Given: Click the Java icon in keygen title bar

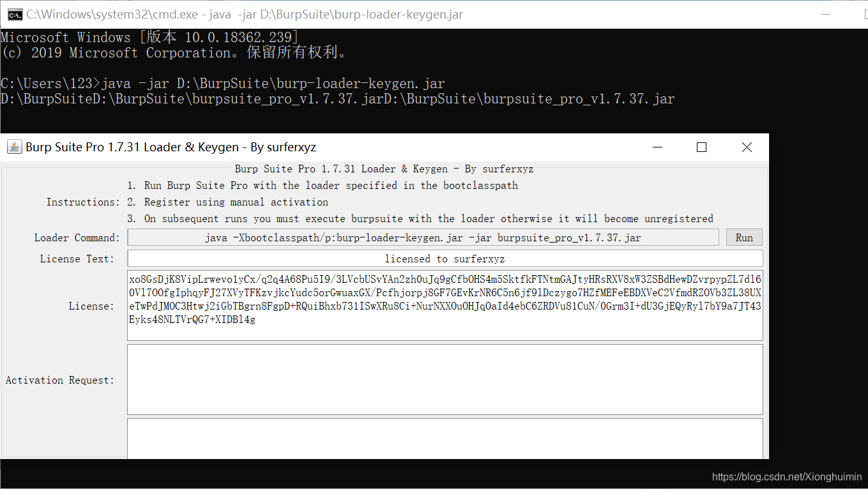Looking at the screenshot, I should click(x=14, y=147).
